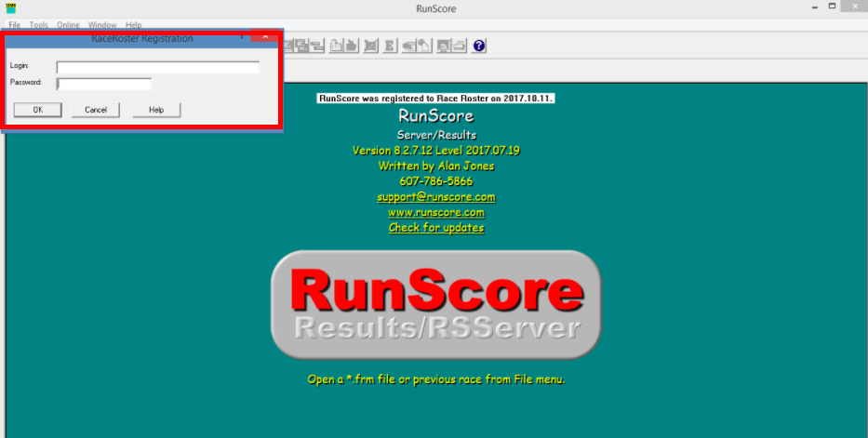
Task: Click the Help button in registration dialog
Action: coord(156,110)
